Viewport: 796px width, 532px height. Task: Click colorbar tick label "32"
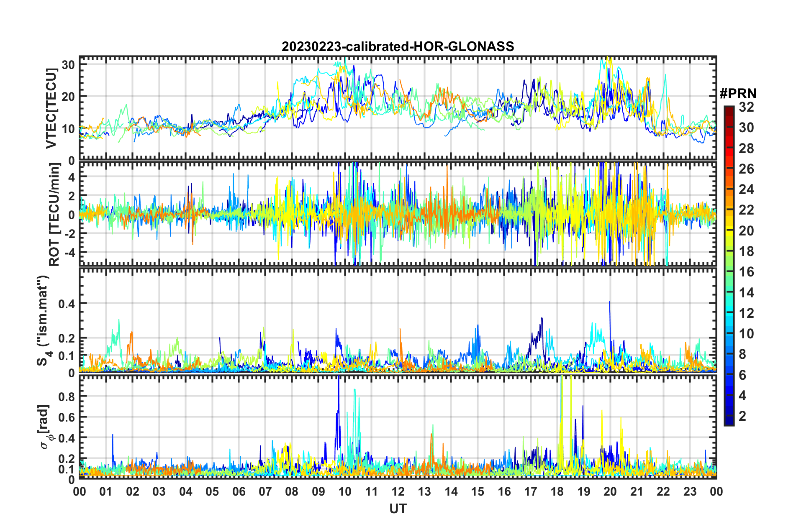(746, 107)
